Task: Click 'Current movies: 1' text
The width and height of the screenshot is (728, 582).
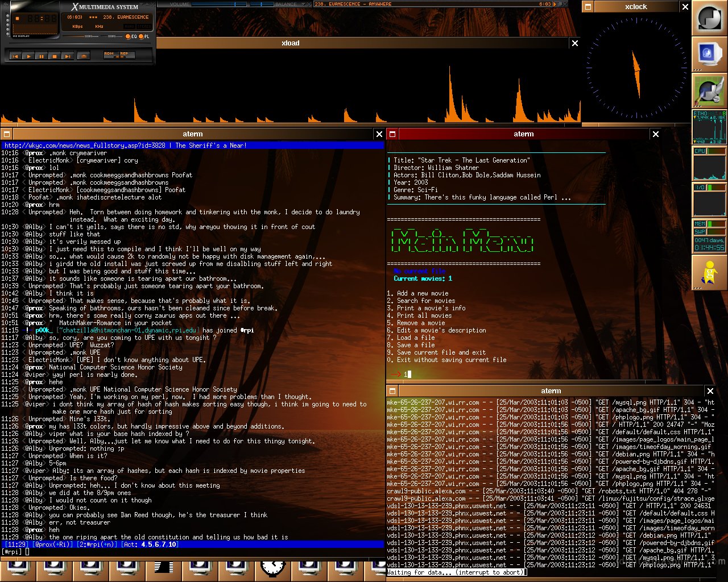Action: pos(423,278)
